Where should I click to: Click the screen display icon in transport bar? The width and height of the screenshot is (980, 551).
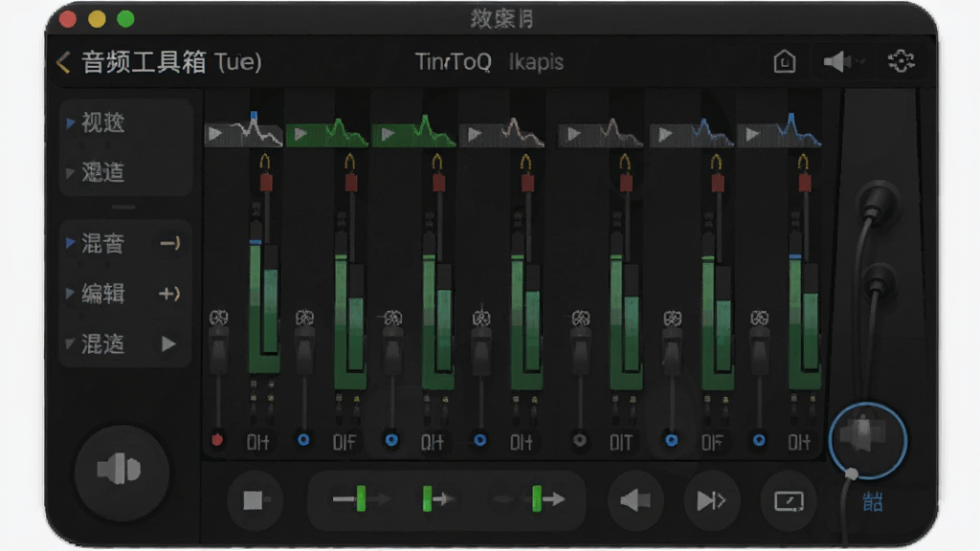click(789, 500)
